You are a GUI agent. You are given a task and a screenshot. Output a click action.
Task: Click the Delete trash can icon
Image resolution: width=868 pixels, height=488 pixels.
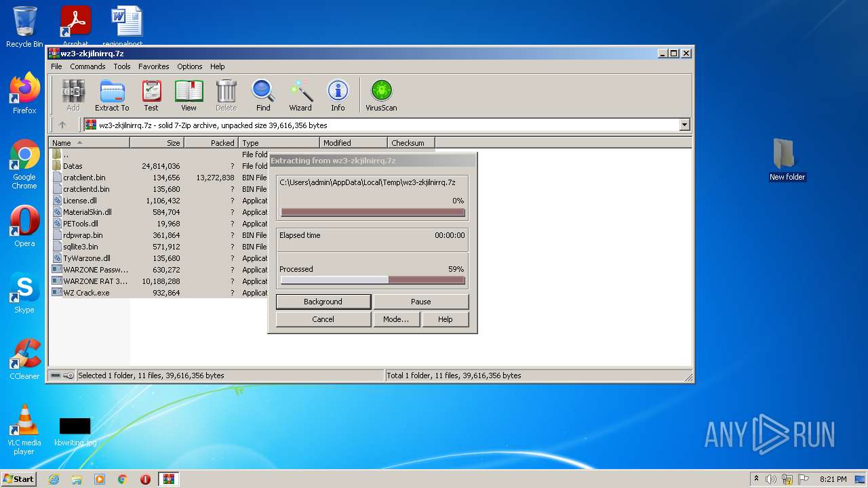click(226, 96)
